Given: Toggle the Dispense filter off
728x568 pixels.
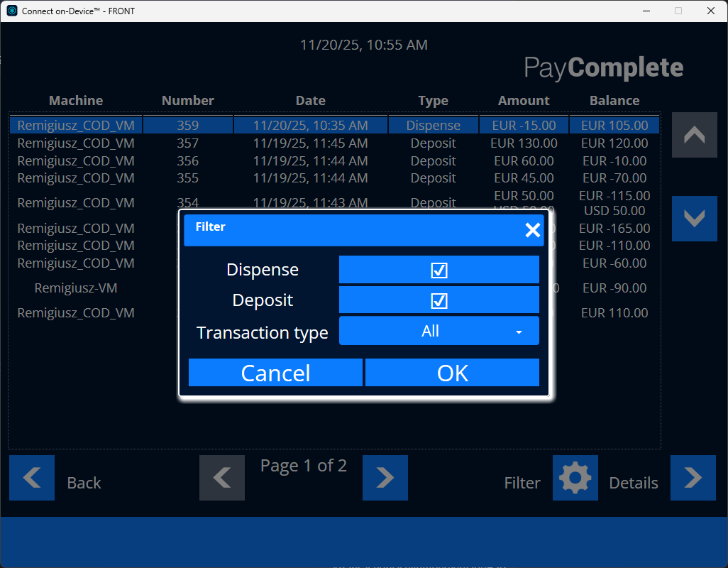Looking at the screenshot, I should (x=439, y=270).
